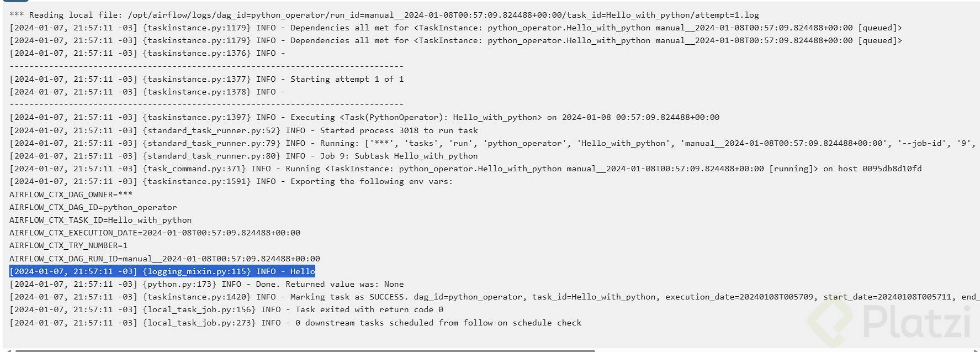Image resolution: width=980 pixels, height=352 pixels.
Task: Click the log file path header line
Action: (x=384, y=15)
